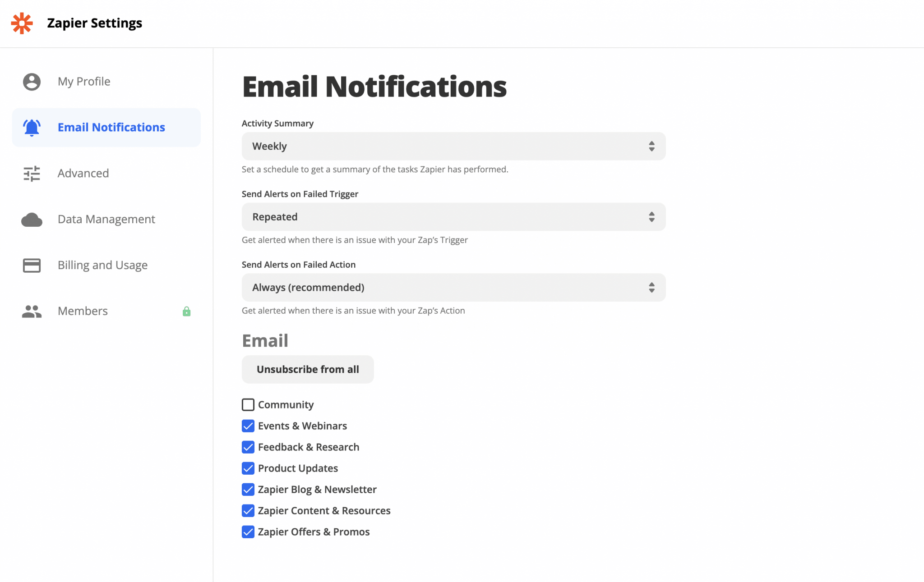Click Unsubscribe from all button
Image resolution: width=924 pixels, height=582 pixels.
[x=307, y=370]
